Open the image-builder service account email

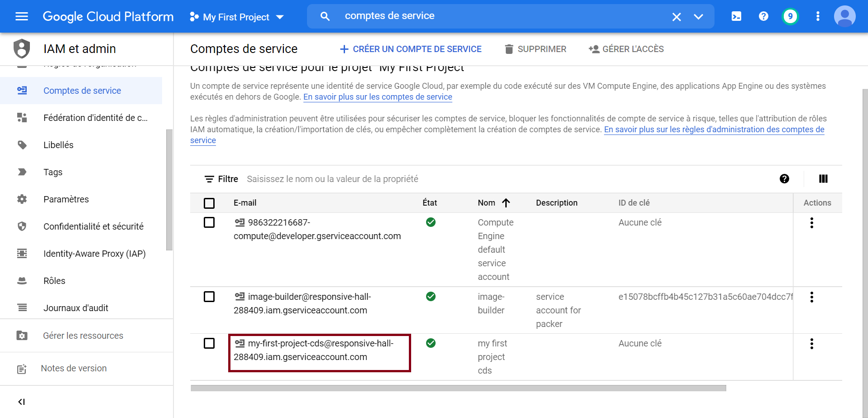point(302,303)
